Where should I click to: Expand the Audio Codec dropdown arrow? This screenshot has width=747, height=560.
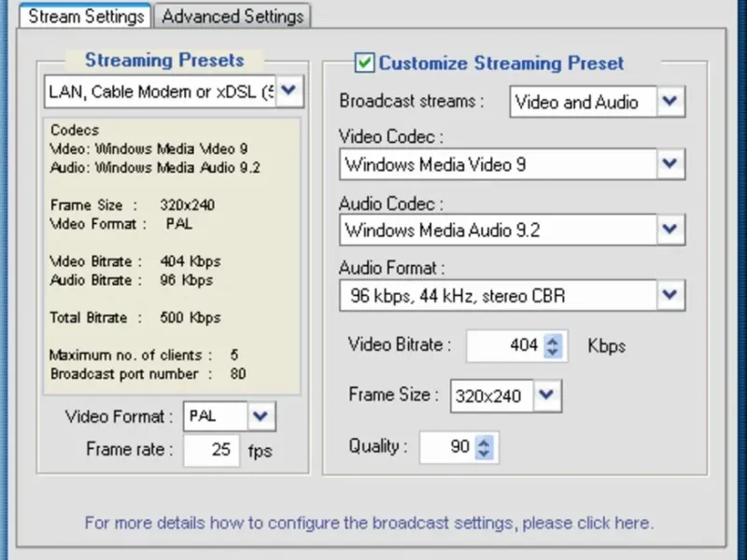(670, 230)
